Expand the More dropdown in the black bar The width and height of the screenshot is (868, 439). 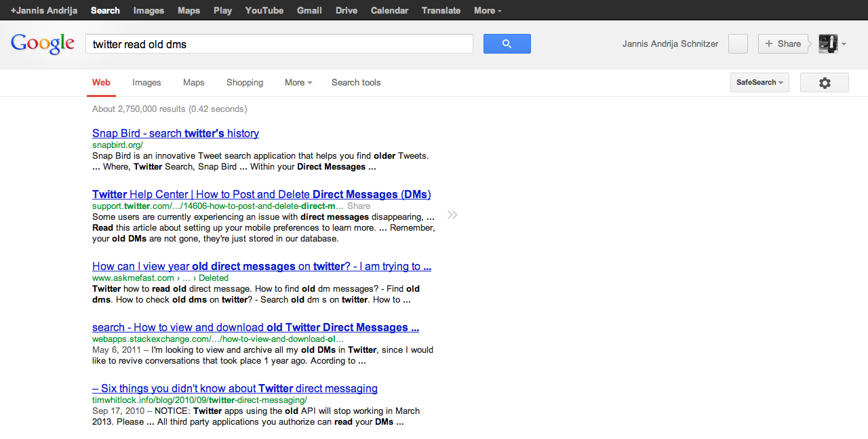point(488,10)
